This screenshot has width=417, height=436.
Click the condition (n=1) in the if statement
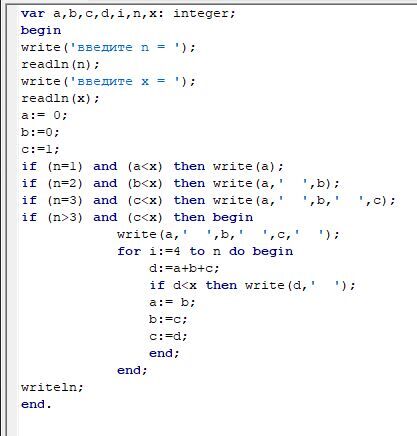pos(65,166)
